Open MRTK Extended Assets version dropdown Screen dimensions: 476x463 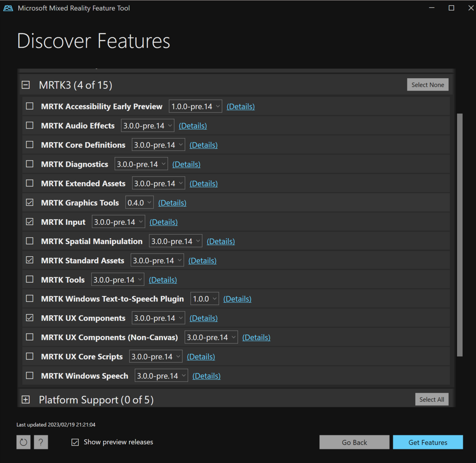[158, 183]
